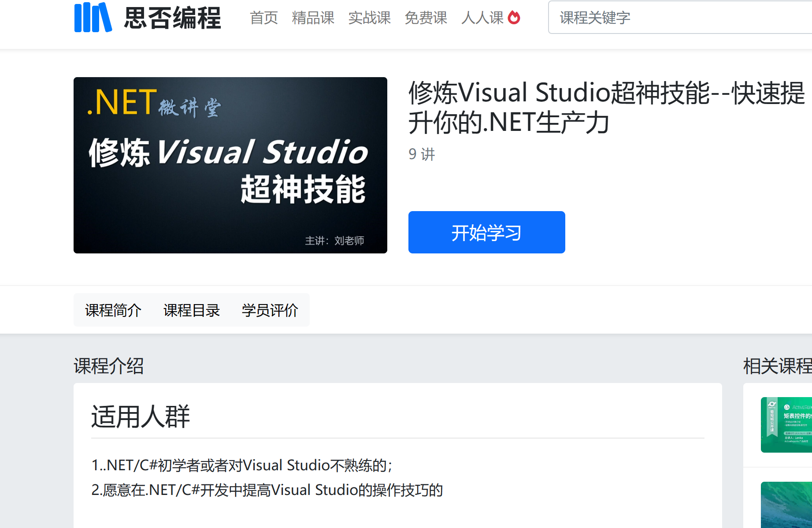Switch to the 学员评价 tab

270,310
